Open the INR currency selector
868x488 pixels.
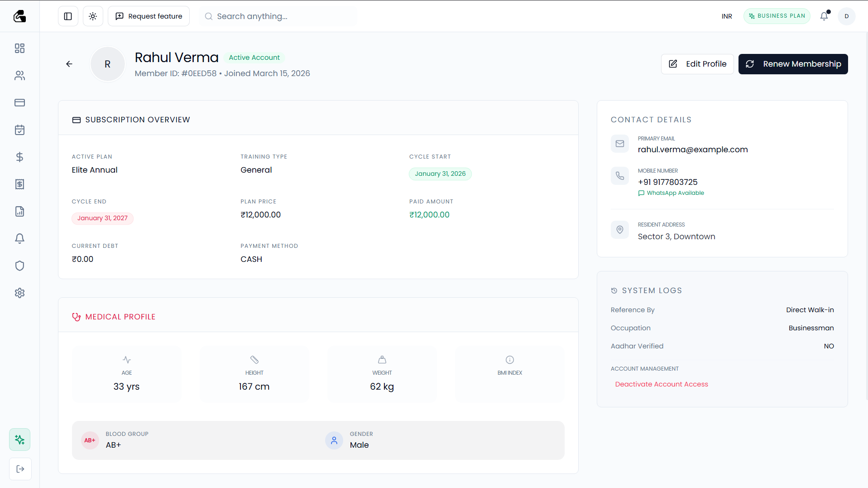[726, 16]
